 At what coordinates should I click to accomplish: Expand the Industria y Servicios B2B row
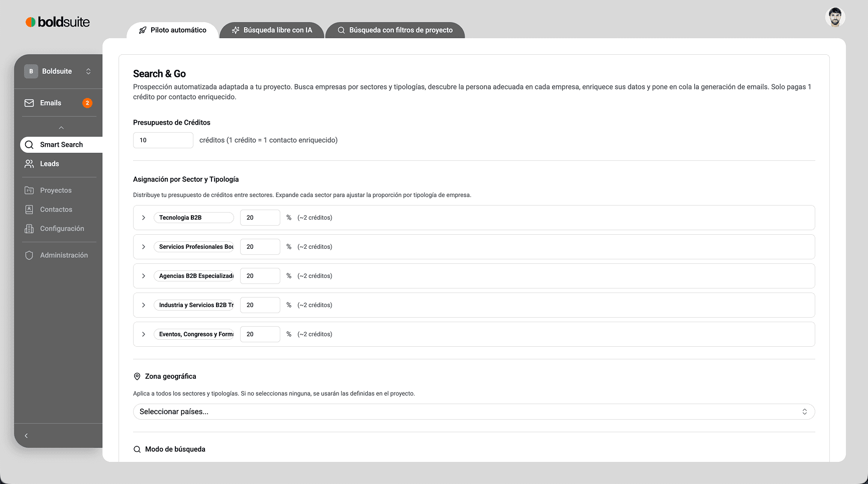(144, 305)
